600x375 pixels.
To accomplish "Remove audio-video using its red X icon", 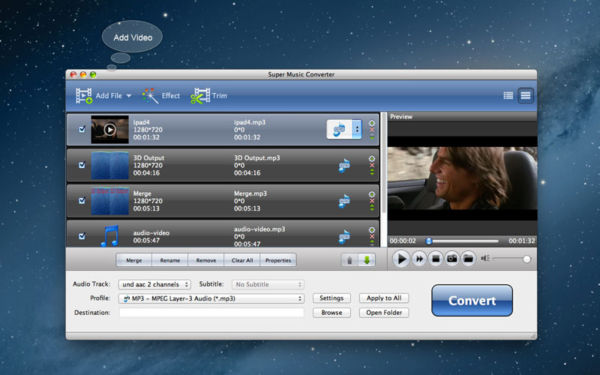I will click(372, 236).
